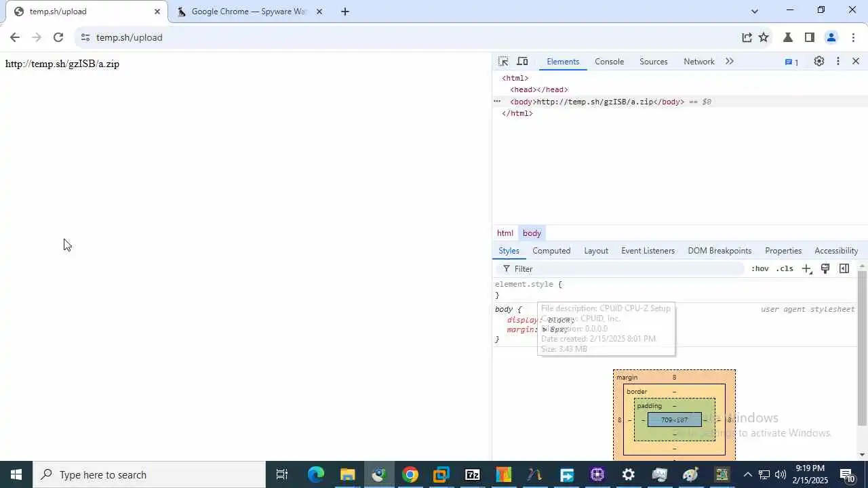This screenshot has width=868, height=488.
Task: Select the html breadcrumb
Action: [x=505, y=233]
